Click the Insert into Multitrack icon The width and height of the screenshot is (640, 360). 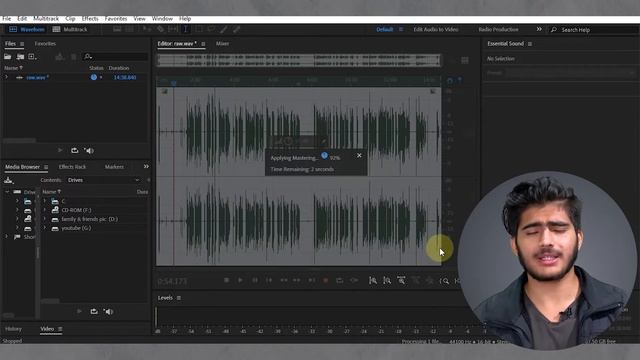60,57
